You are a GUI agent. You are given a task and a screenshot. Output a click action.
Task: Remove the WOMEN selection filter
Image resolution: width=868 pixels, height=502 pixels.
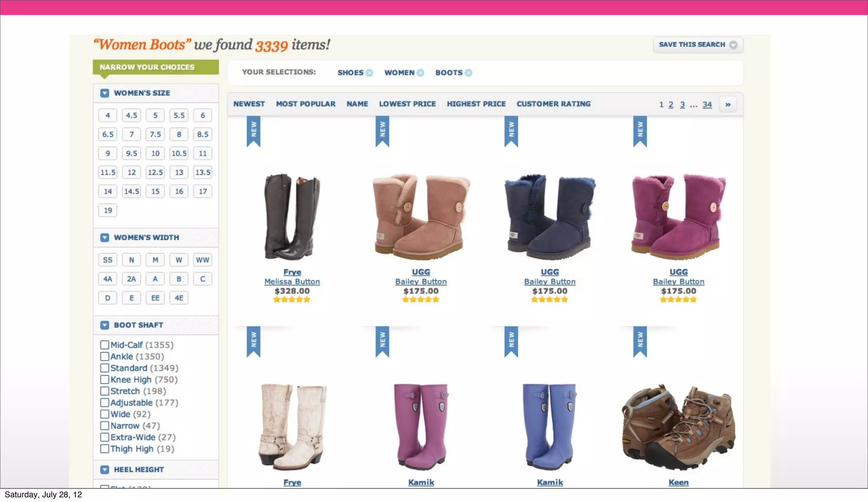420,73
